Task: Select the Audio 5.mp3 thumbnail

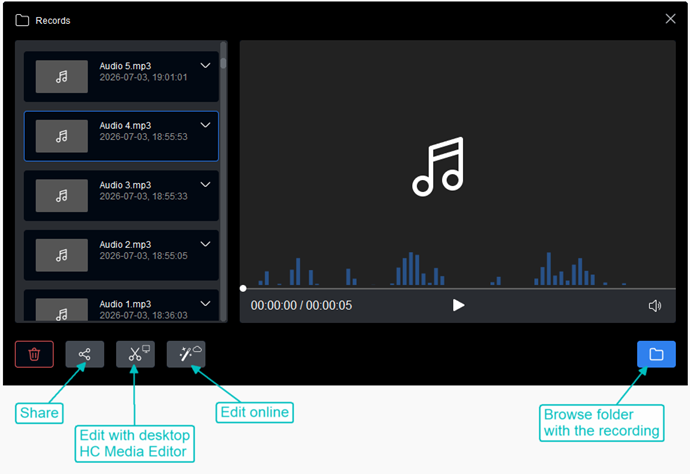Action: [62, 77]
